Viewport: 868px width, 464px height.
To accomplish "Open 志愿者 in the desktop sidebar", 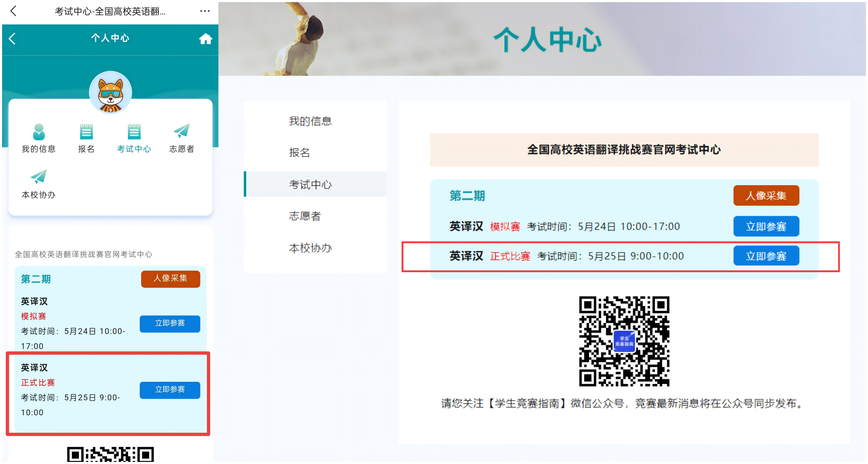I will click(x=305, y=216).
